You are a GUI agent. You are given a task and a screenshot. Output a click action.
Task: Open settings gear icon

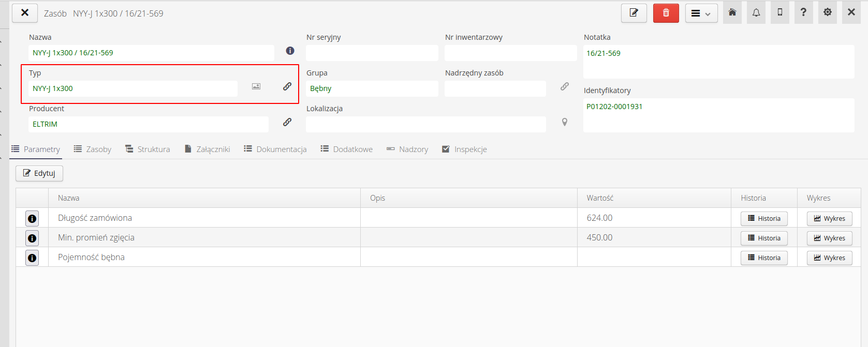coord(828,12)
